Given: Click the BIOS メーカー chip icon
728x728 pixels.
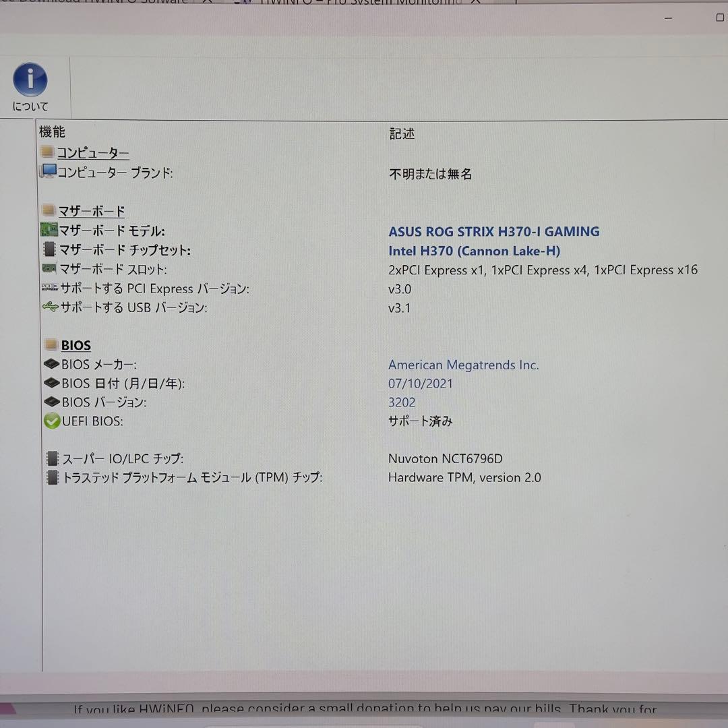Looking at the screenshot, I should (51, 363).
